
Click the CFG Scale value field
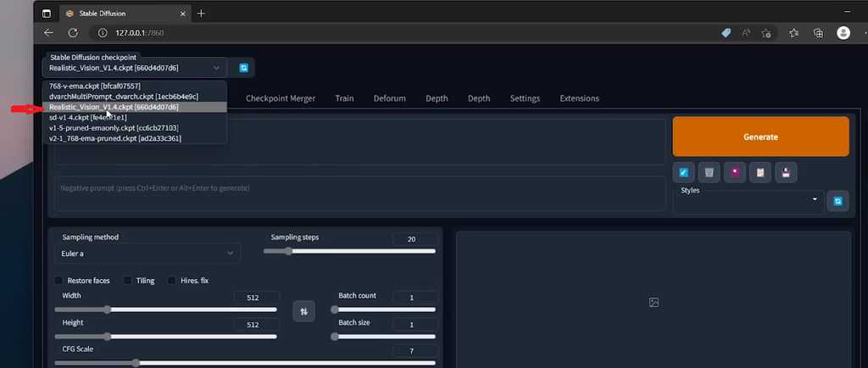pyautogui.click(x=415, y=351)
